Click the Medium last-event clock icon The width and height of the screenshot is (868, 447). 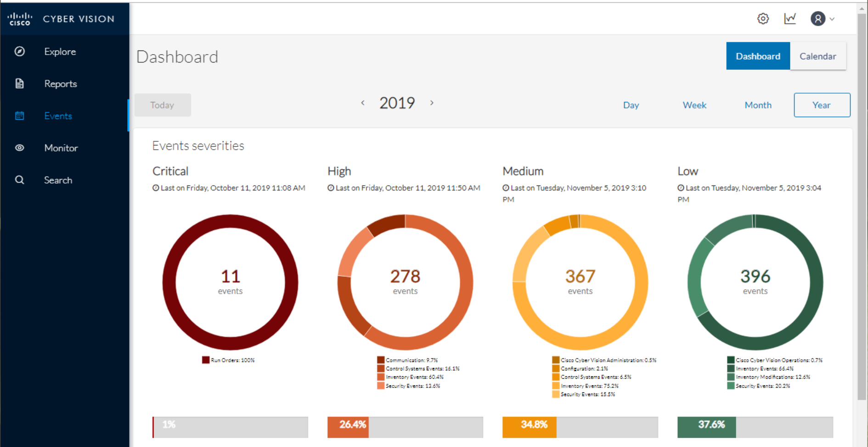pyautogui.click(x=506, y=188)
